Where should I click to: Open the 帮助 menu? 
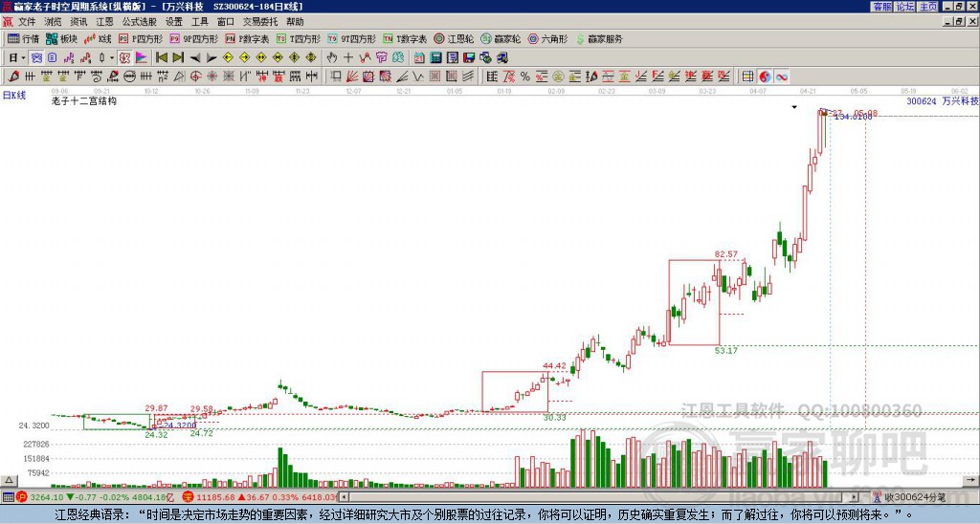coord(295,22)
